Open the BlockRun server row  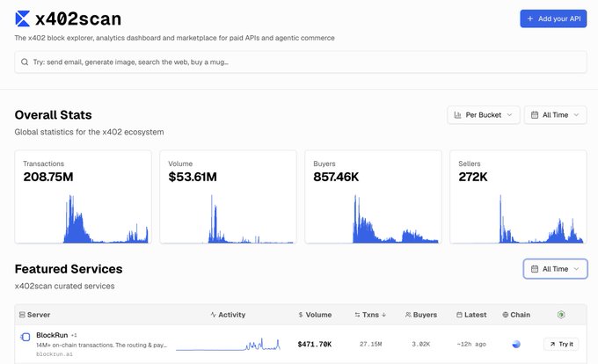click(x=301, y=344)
